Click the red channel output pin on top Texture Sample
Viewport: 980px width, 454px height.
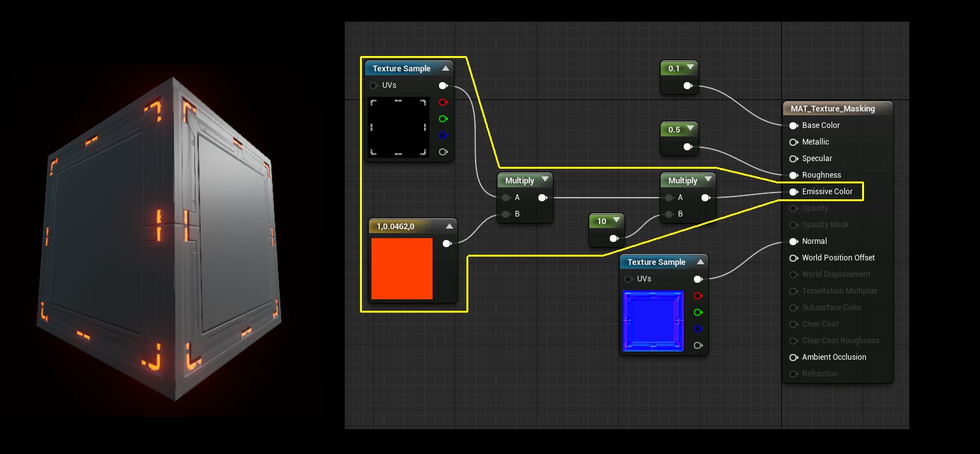443,102
